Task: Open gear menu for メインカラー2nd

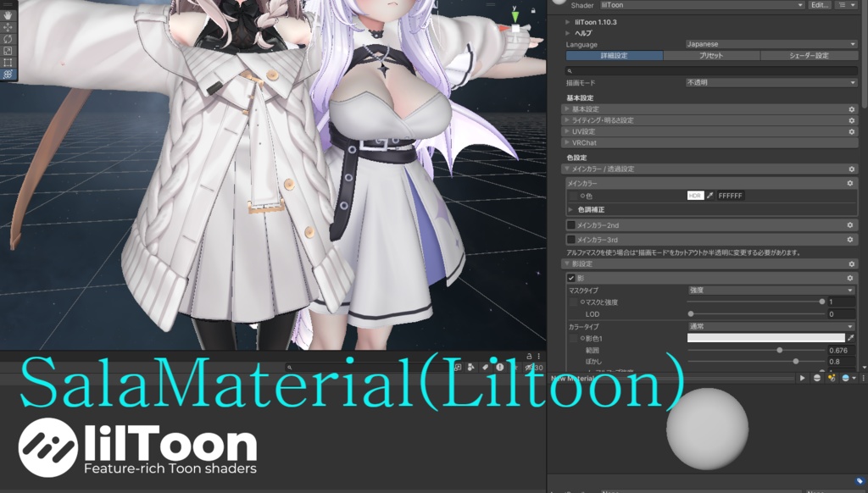Action: pyautogui.click(x=849, y=225)
